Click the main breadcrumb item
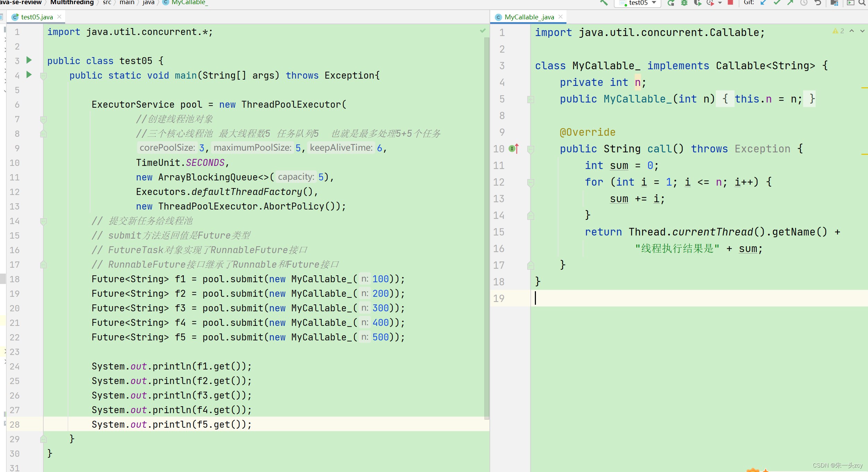 [x=127, y=2]
